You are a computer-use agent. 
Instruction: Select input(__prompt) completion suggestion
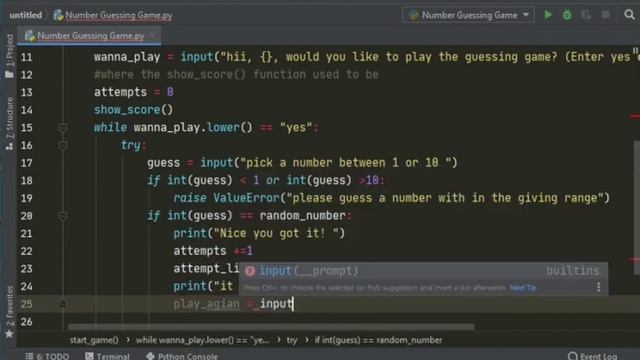tap(423, 271)
